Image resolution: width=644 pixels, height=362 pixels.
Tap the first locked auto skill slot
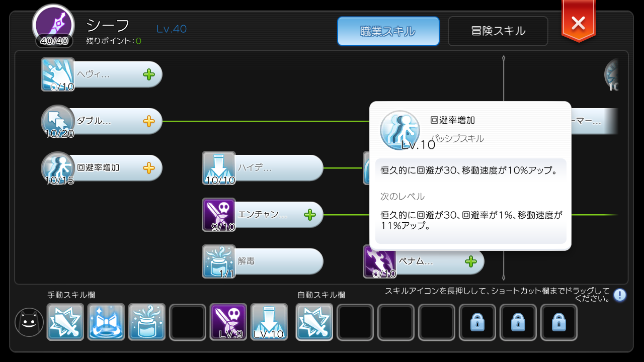tap(477, 322)
